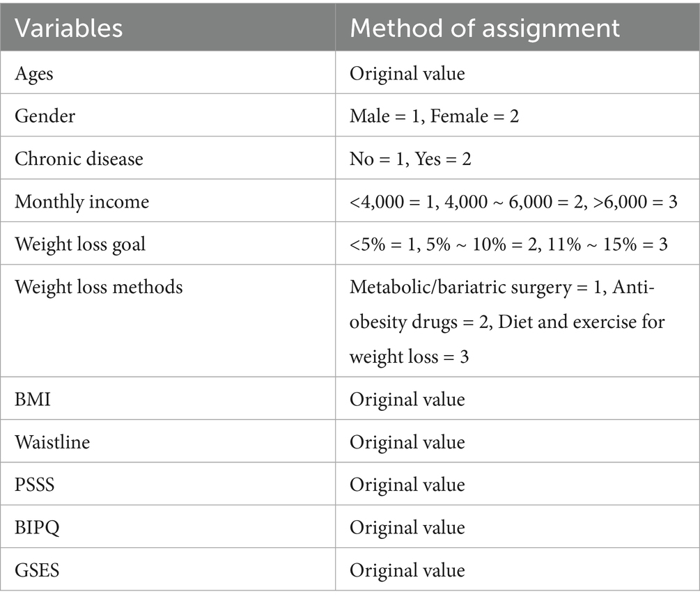The image size is (700, 603).
Task: Click the Original value cell for BMI
Action: coord(407,399)
